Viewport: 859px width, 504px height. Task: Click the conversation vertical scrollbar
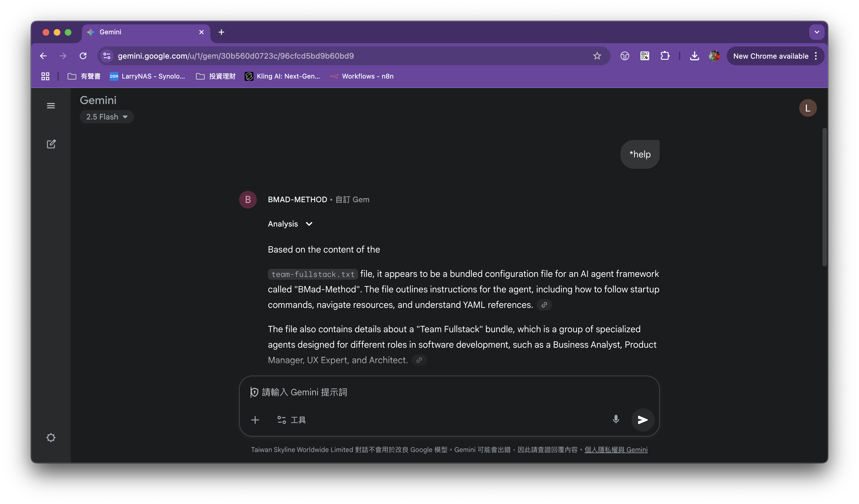824,197
